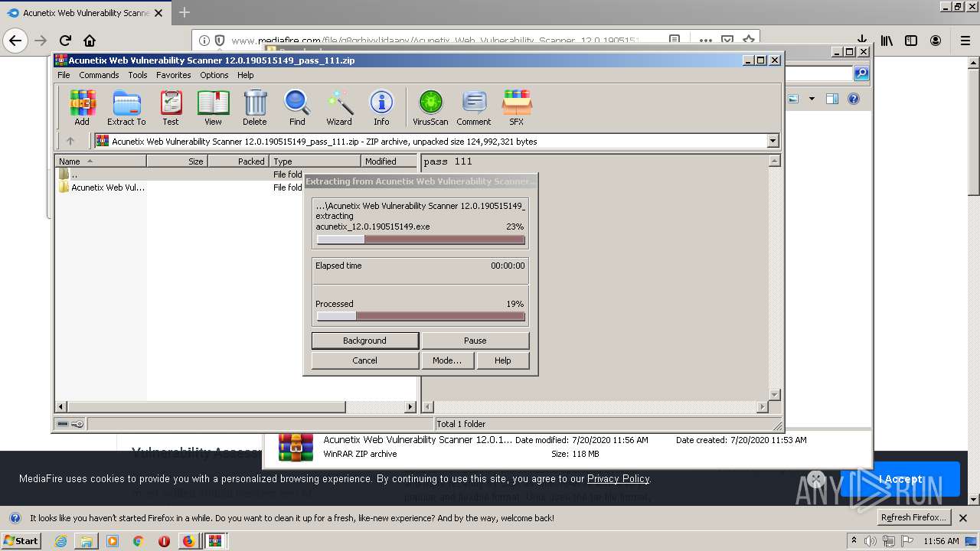
Task: Pause the extraction
Action: (475, 341)
